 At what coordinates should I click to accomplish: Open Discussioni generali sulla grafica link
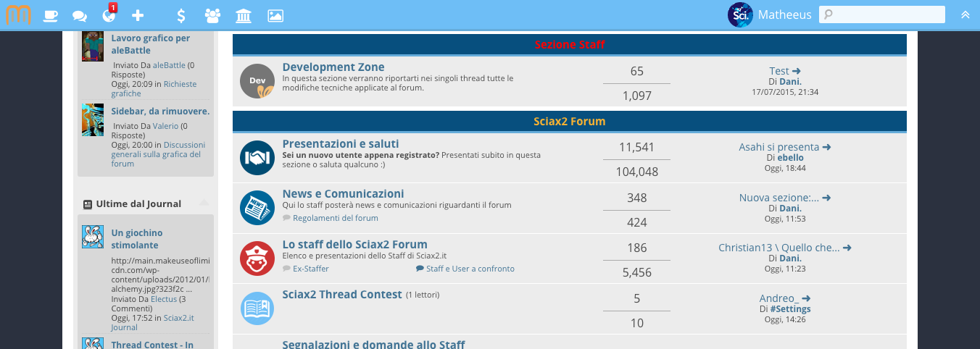coord(158,154)
